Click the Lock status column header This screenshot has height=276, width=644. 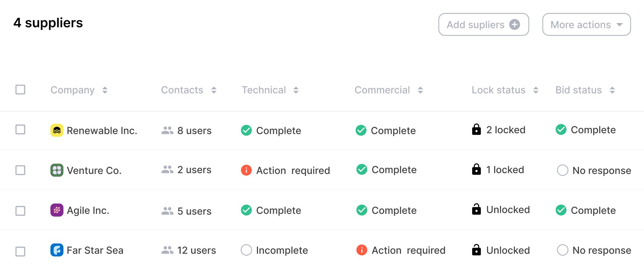[499, 90]
